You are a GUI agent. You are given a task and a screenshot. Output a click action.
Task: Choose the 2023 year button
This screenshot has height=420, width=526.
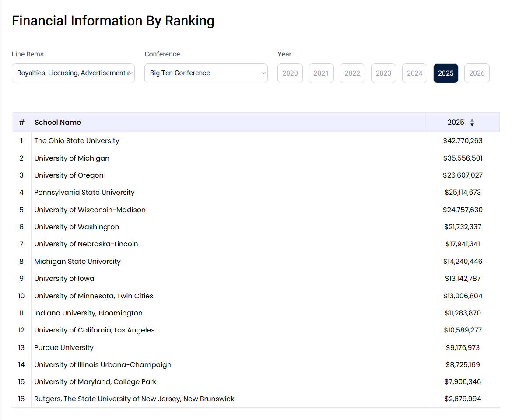point(383,73)
